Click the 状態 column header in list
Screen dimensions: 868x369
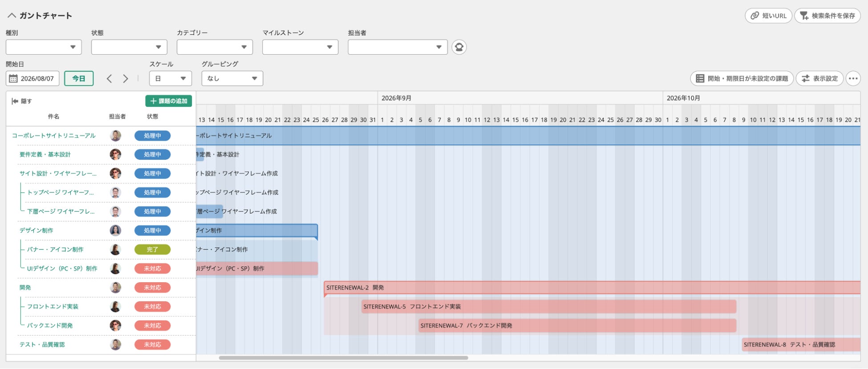click(152, 117)
